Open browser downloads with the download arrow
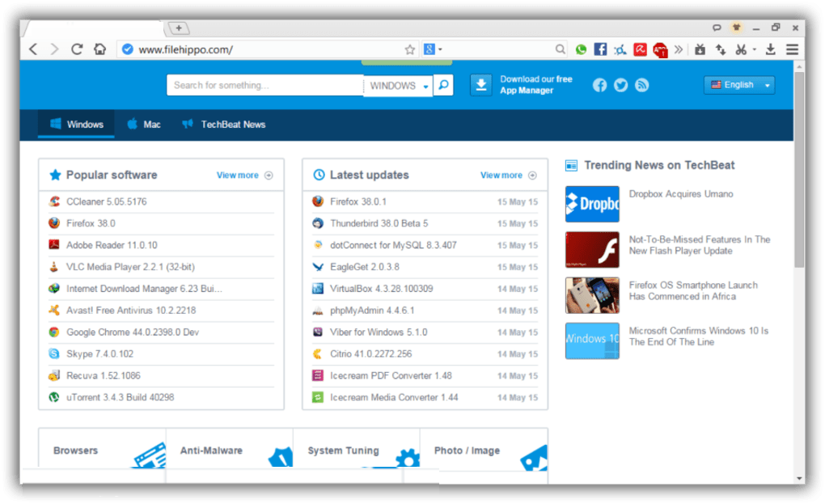The width and height of the screenshot is (825, 504). pyautogui.click(x=770, y=49)
